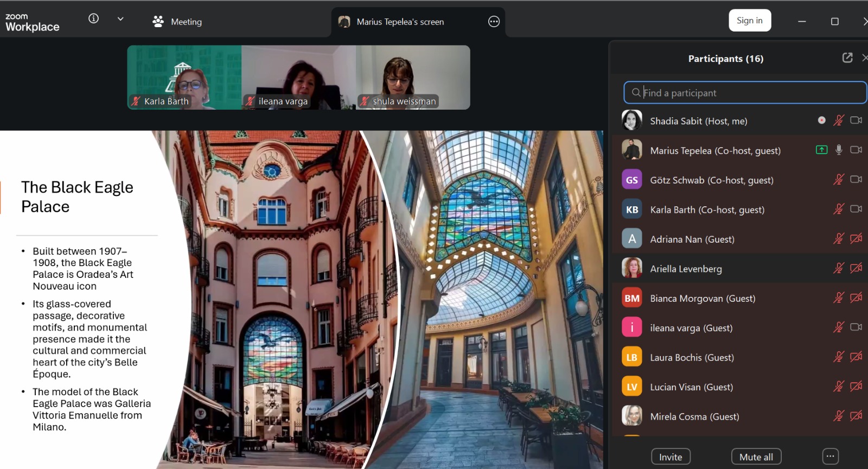This screenshot has width=868, height=469.
Task: Click Mirela Cosma's muted microphone icon
Action: point(839,416)
